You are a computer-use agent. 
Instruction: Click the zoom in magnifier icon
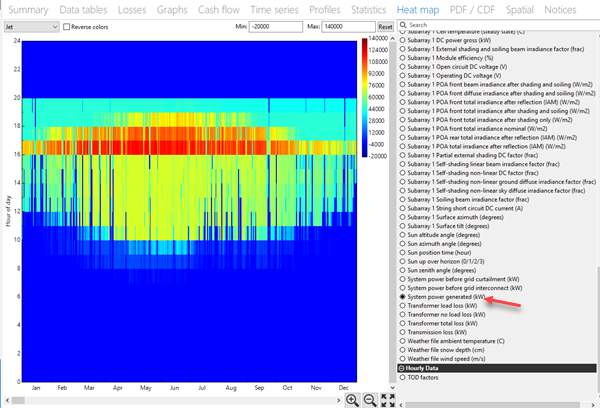353,400
